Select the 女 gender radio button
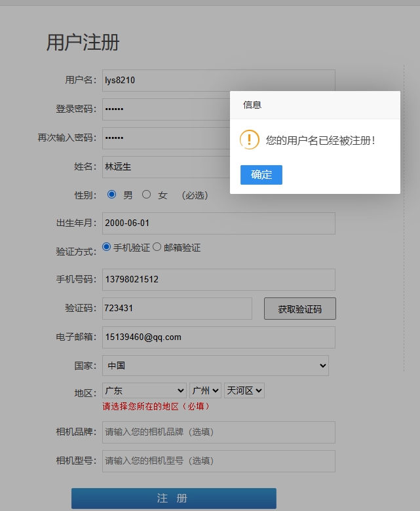Screen dimensions: 420x511 tap(147, 195)
